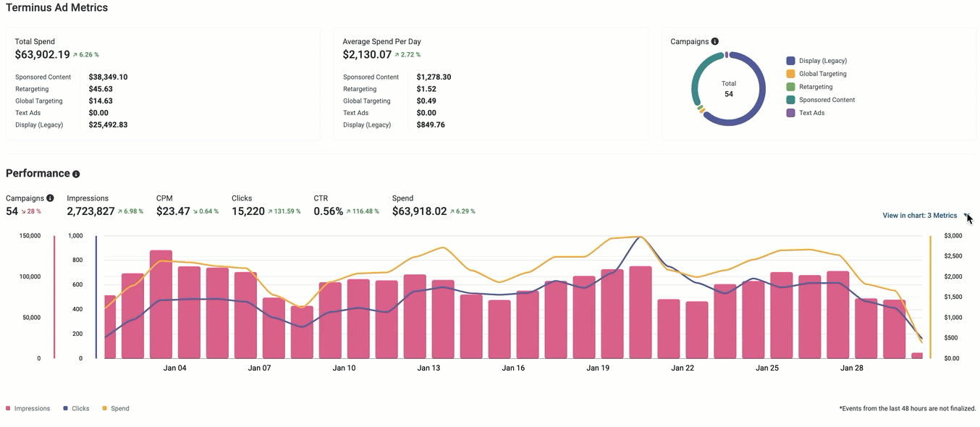This screenshot has width=980, height=427.
Task: Click the CTR metric value 0.56%
Action: point(328,211)
